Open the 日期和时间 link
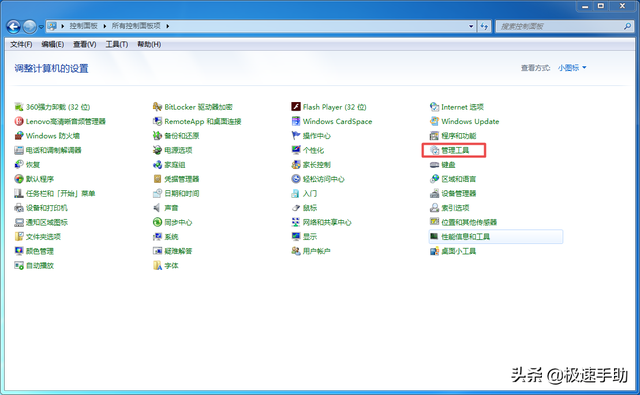The width and height of the screenshot is (640, 395). coord(182,193)
